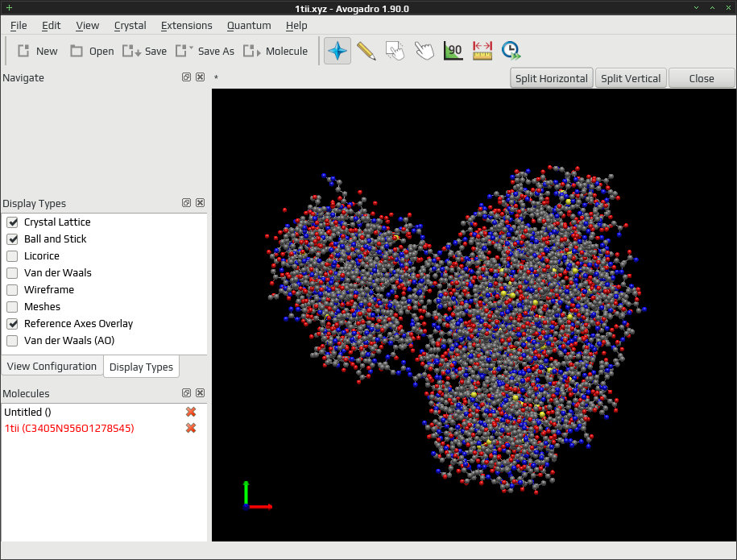
Task: Remove the 1tii molecule with its red X
Action: [x=191, y=428]
